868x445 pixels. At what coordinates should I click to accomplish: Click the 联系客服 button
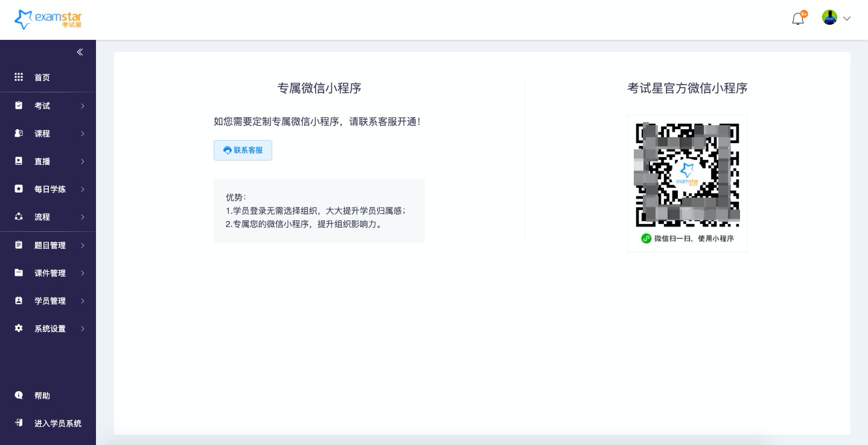(243, 150)
